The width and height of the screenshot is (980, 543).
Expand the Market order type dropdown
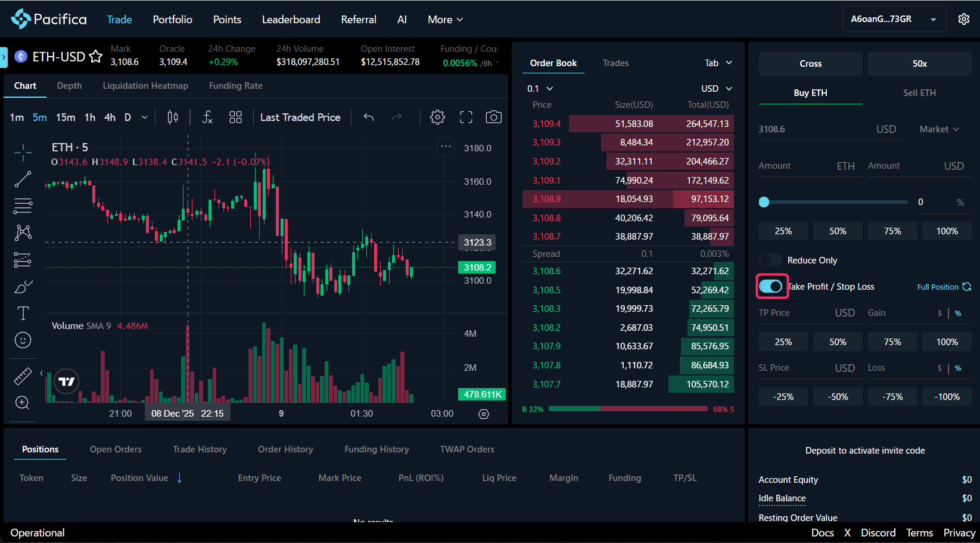pos(939,129)
